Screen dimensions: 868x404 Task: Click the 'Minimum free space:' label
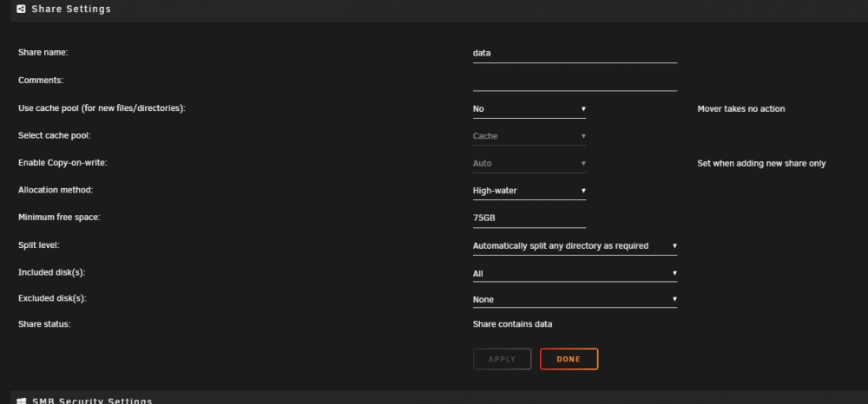(59, 218)
